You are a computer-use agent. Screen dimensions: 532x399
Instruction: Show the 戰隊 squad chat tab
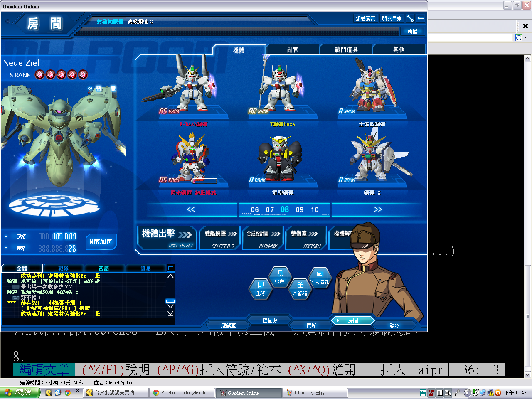63,268
